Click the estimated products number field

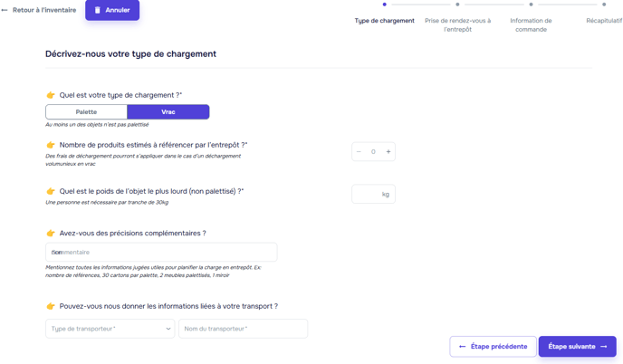[373, 152]
